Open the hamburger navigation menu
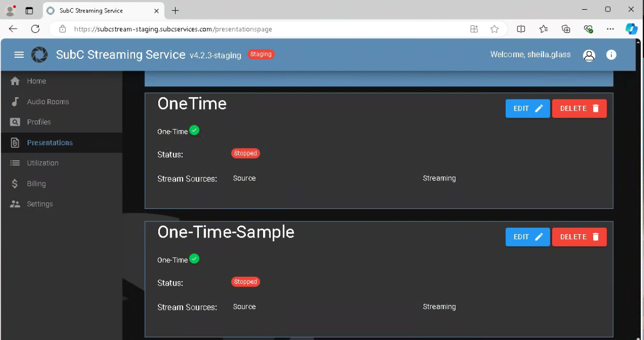This screenshot has height=340, width=644. click(19, 55)
